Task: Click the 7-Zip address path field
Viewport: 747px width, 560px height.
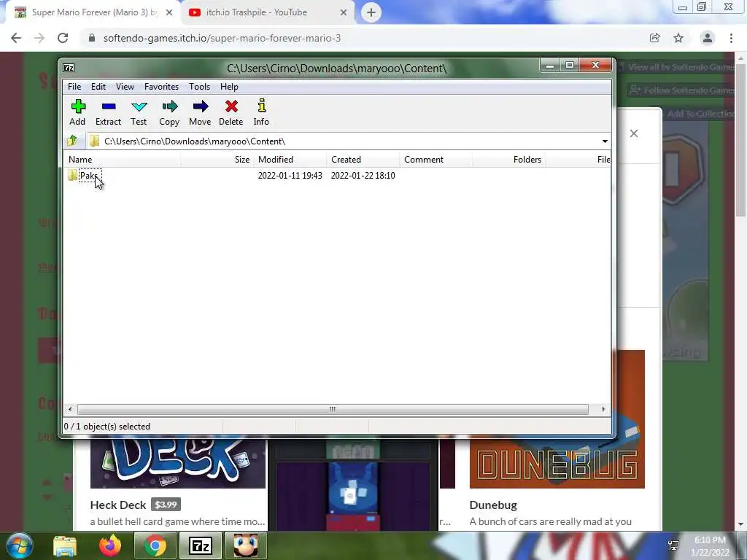Action: [x=348, y=141]
